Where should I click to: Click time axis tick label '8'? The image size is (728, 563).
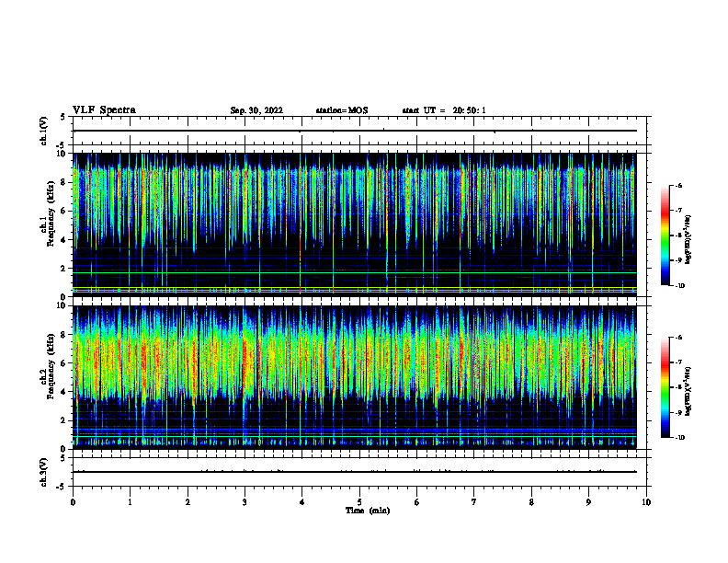(x=531, y=502)
